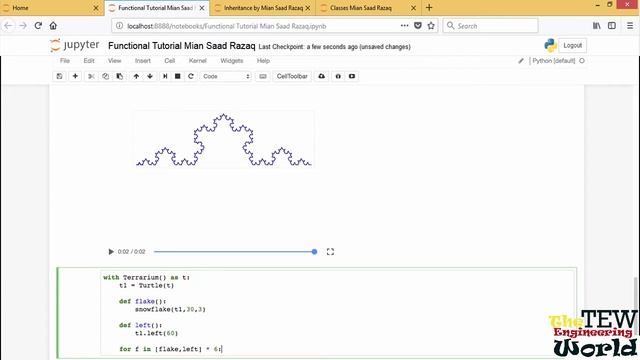Toggle the browser sidebar view
This screenshot has width=640, height=360.
tap(612, 26)
